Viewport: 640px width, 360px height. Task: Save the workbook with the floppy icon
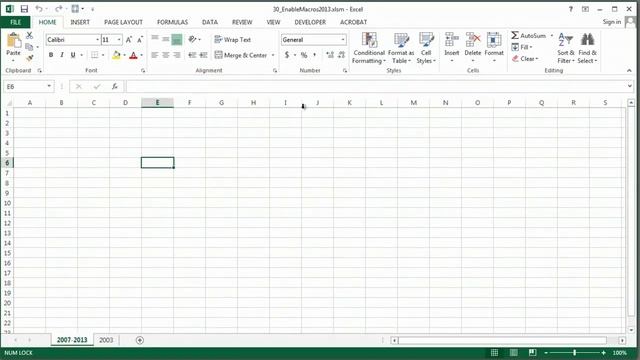24,9
